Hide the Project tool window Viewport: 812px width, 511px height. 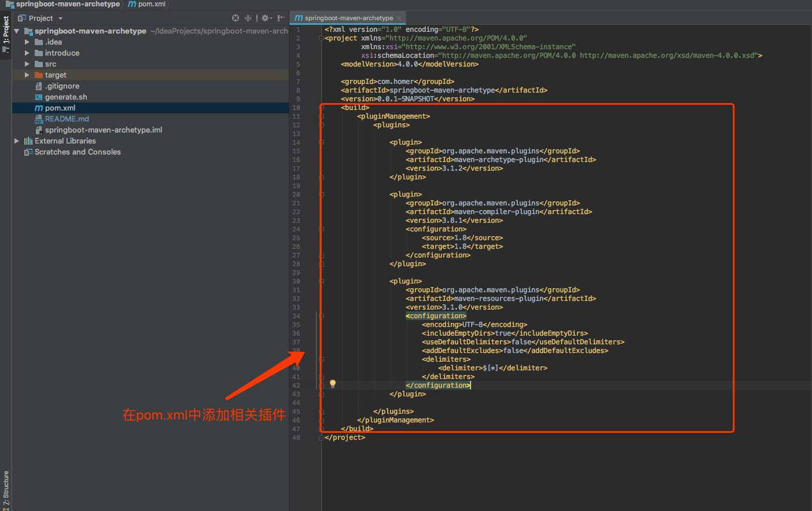pos(281,18)
